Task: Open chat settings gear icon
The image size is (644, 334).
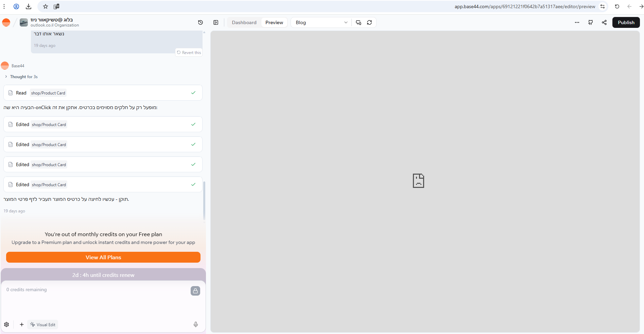Action: coord(6,324)
